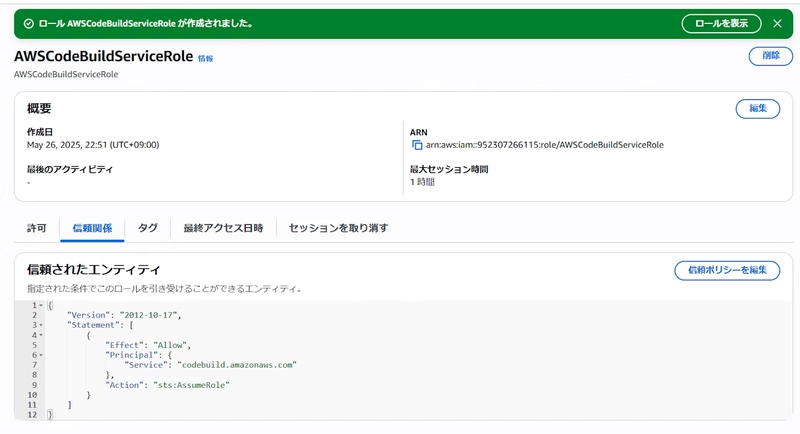Screen dimensions: 800x434
Task: Click ロールを表示 button in banner
Action: (721, 23)
